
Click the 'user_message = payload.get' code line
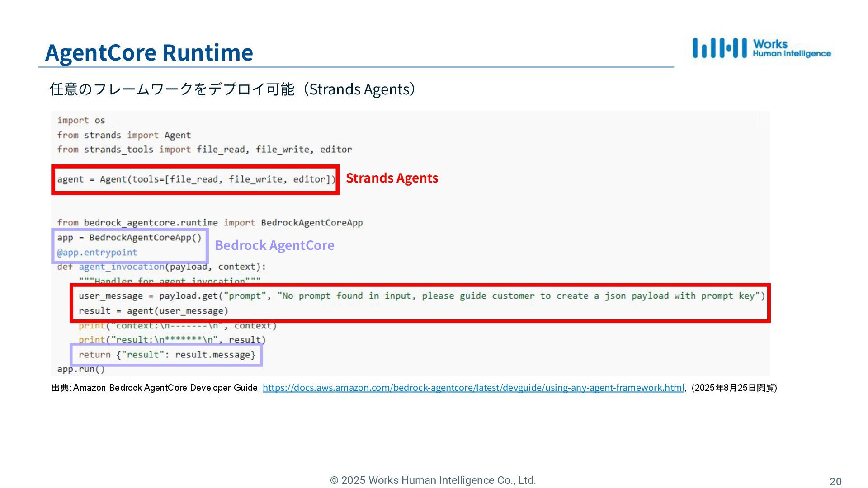click(x=422, y=296)
